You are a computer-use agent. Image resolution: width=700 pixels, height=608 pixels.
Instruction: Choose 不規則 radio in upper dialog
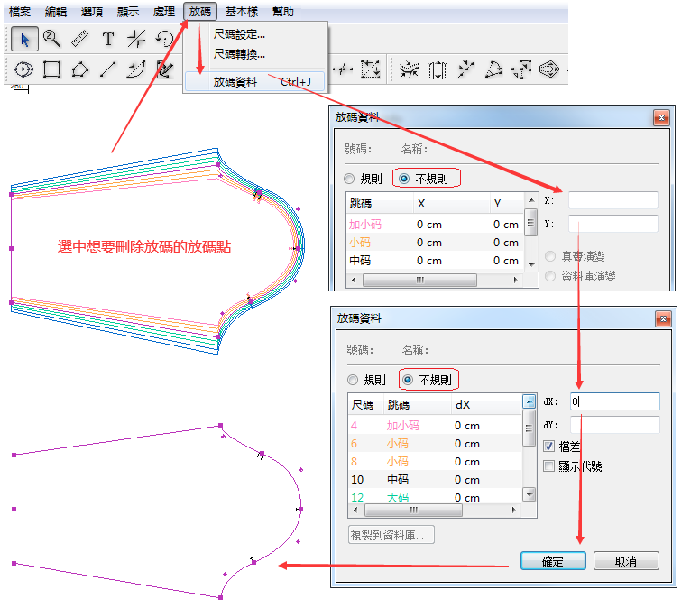[x=403, y=179]
